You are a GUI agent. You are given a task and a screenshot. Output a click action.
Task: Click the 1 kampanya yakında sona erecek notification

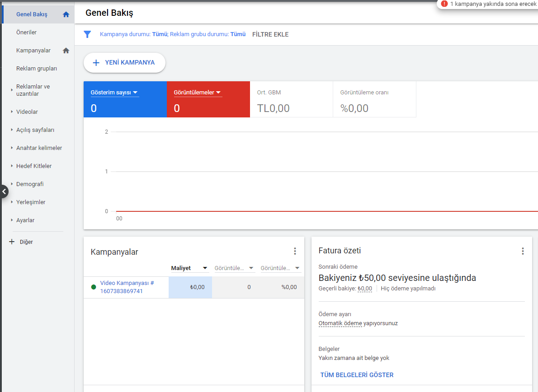click(x=493, y=4)
